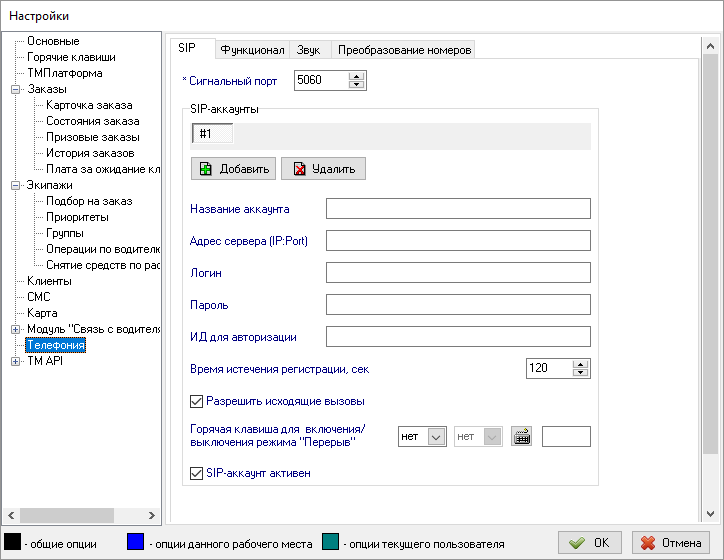Expand Модуль "Связь с водителем" node
Screen dimensions: 724x560
15,329
